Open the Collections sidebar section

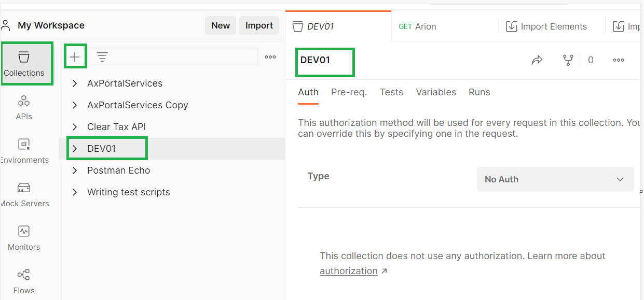tap(24, 64)
